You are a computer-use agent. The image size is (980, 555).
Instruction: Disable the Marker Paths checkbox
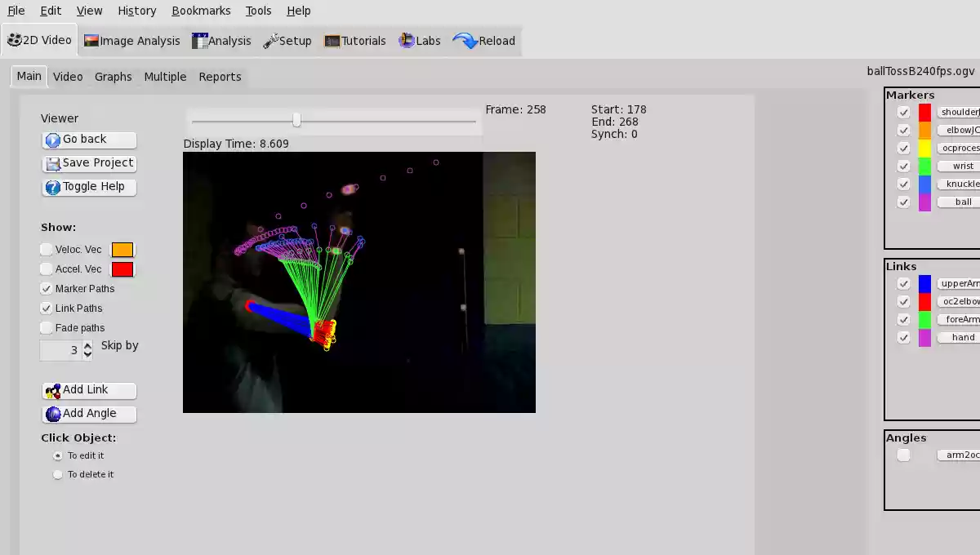tap(47, 289)
